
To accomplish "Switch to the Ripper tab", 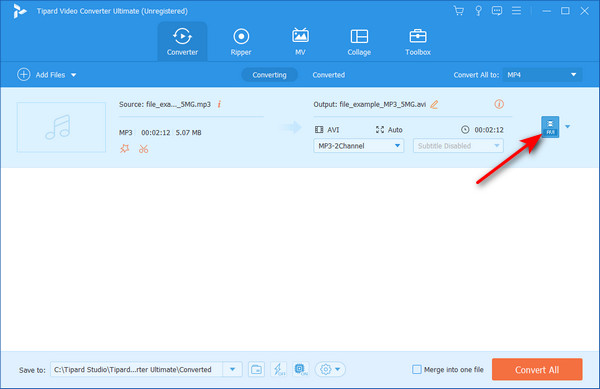I will pos(241,41).
